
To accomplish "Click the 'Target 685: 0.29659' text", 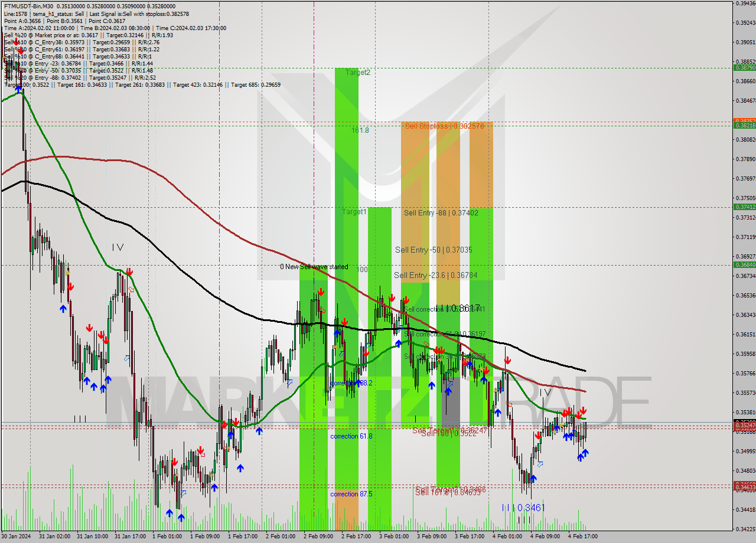I will pos(256,84).
